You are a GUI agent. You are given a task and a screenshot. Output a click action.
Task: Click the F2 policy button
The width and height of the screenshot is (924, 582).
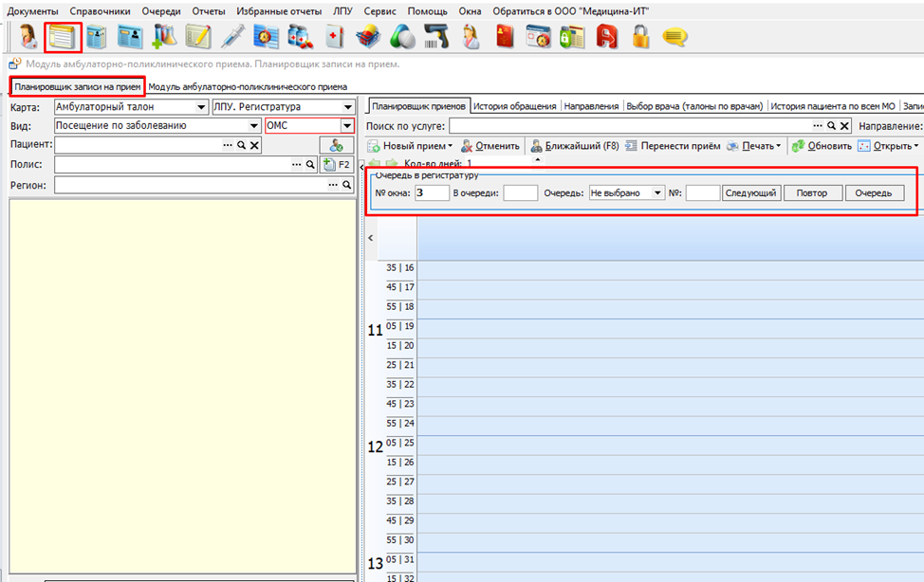[338, 165]
